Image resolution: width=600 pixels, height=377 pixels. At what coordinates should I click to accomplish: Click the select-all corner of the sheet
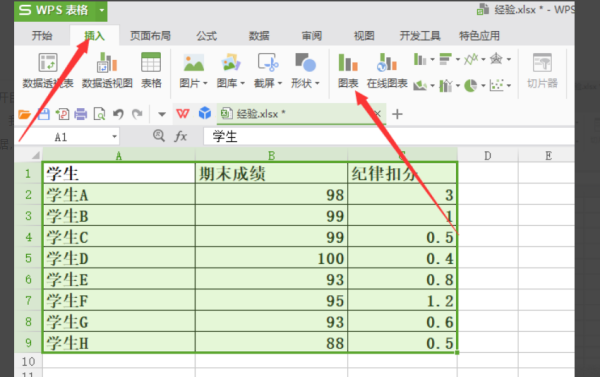pos(35,155)
